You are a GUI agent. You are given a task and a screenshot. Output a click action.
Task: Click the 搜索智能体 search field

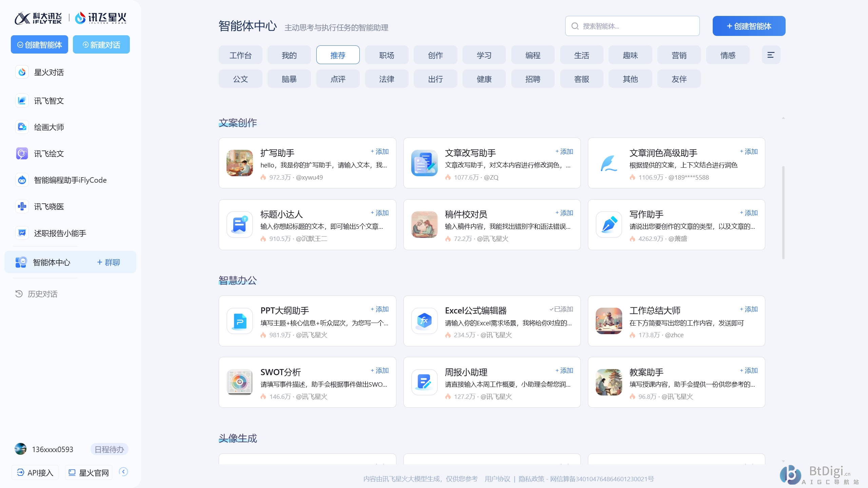(632, 26)
